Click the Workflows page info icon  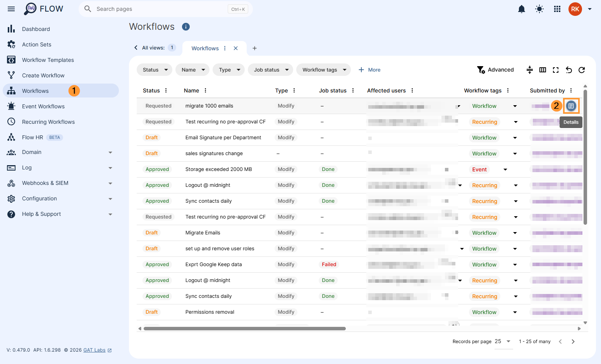186,27
